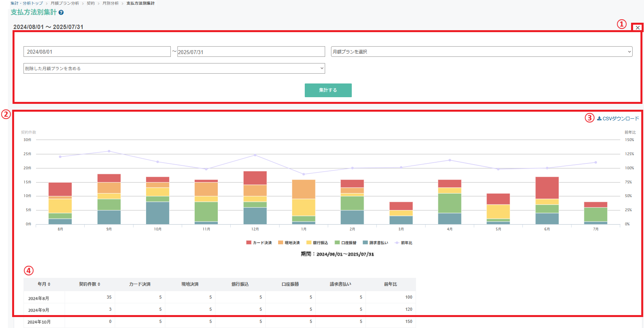Sort table by 年月 column arrows

49,284
